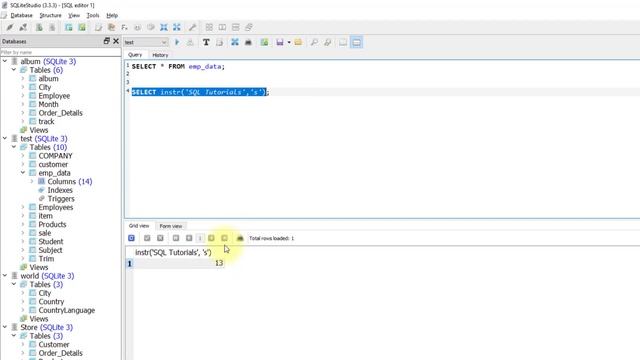The height and width of the screenshot is (360, 640).
Task: Close the Databases panel
Action: point(116,41)
